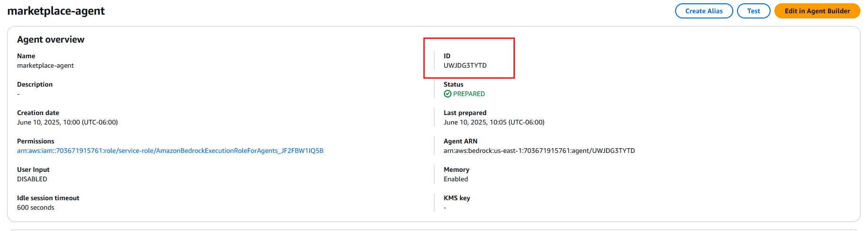Viewport: 868px width, 231px height.
Task: Click the Status field label
Action: point(453,84)
